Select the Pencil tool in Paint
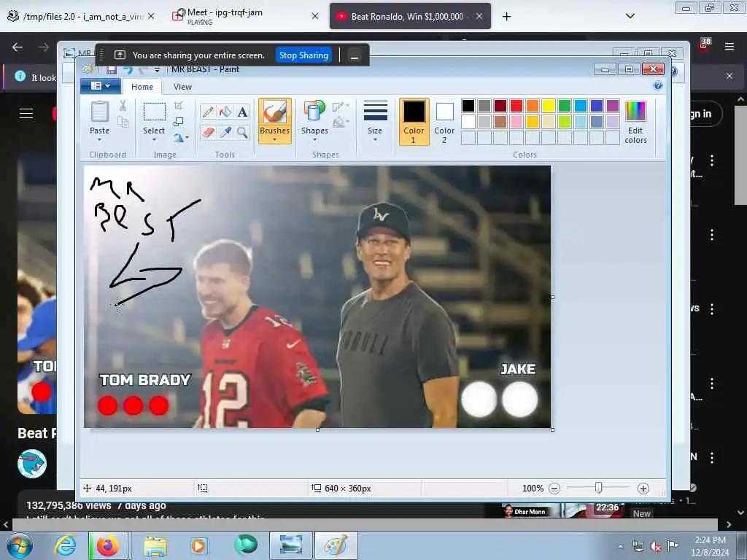This screenshot has width=747, height=560. [208, 112]
